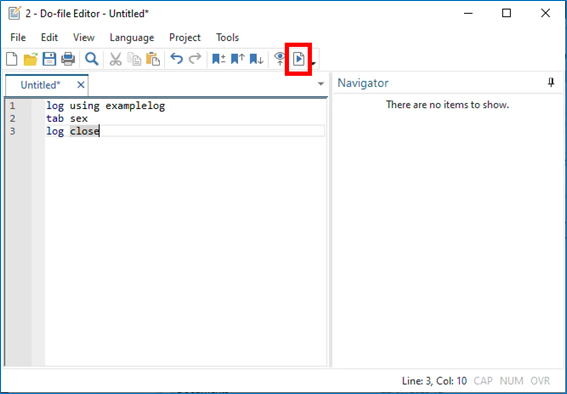Click line number 3 in gutter
This screenshot has width=567, height=394.
pos(12,131)
